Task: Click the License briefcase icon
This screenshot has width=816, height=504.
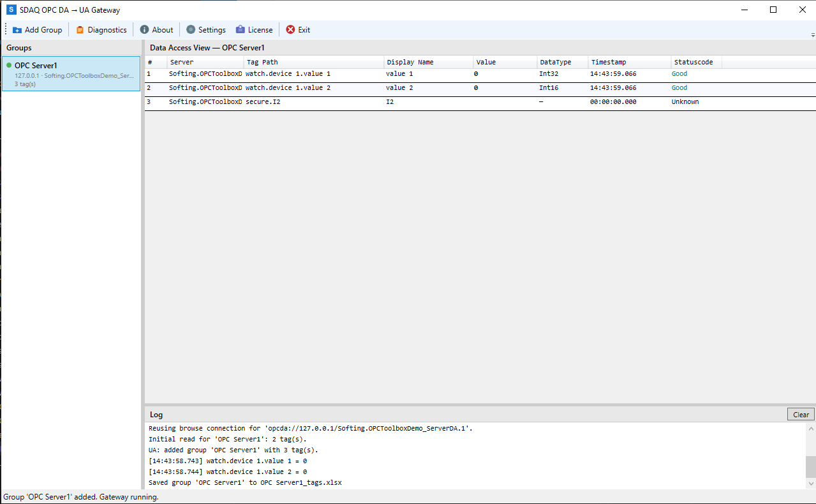Action: point(241,30)
